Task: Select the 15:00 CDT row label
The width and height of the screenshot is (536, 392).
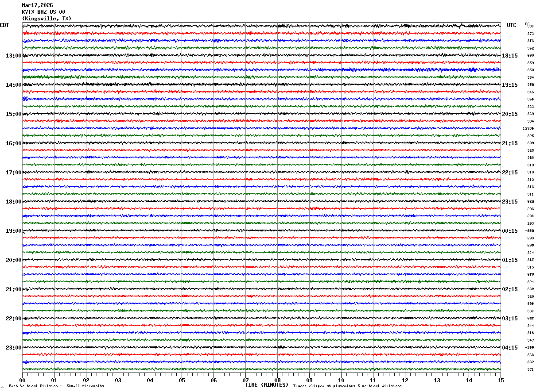Action: click(x=14, y=114)
